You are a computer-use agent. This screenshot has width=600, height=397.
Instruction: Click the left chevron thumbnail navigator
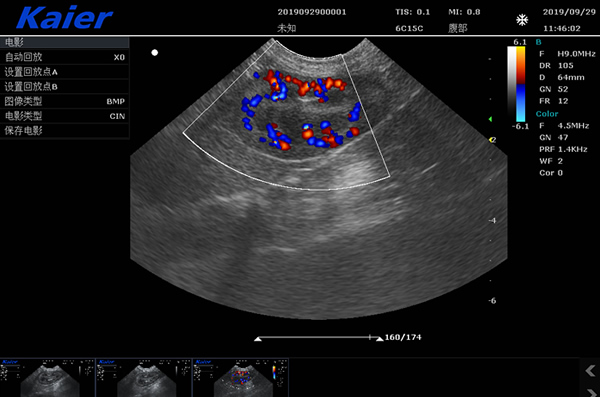(x=590, y=371)
